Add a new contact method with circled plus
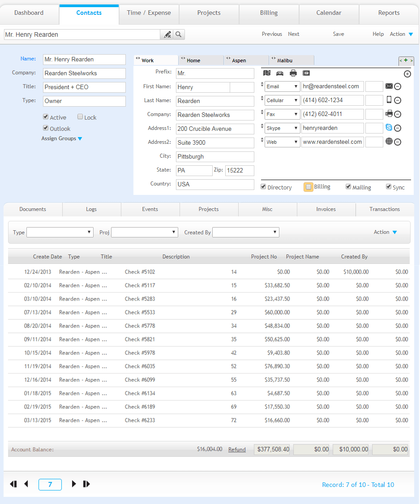The width and height of the screenshot is (420, 504). (407, 74)
